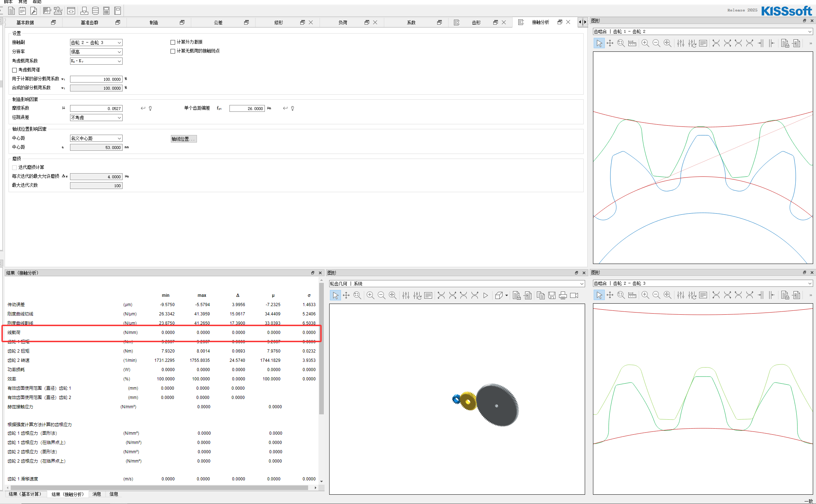Toggle the 考虑载荷谱 checkbox
This screenshot has height=504, width=816.
14,70
